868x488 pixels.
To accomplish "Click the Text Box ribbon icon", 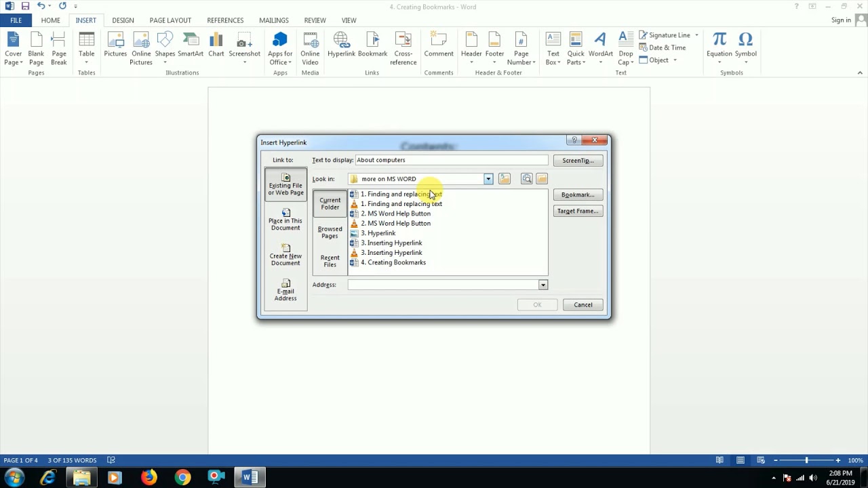I will [553, 49].
